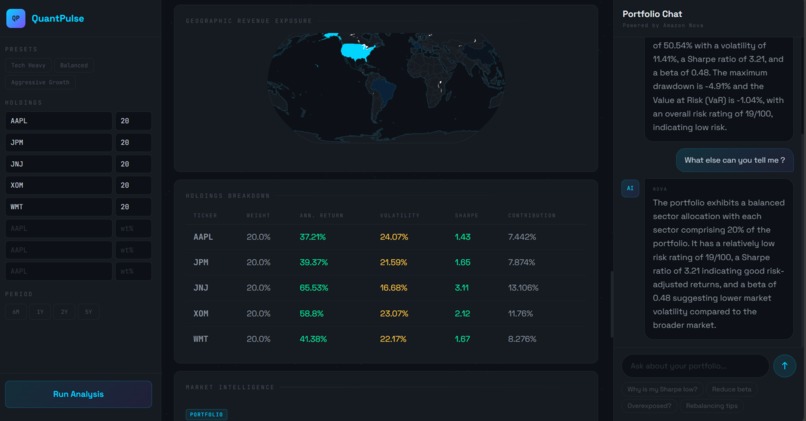Image resolution: width=806 pixels, height=421 pixels.
Task: Select the 2Y period
Action: (64, 312)
